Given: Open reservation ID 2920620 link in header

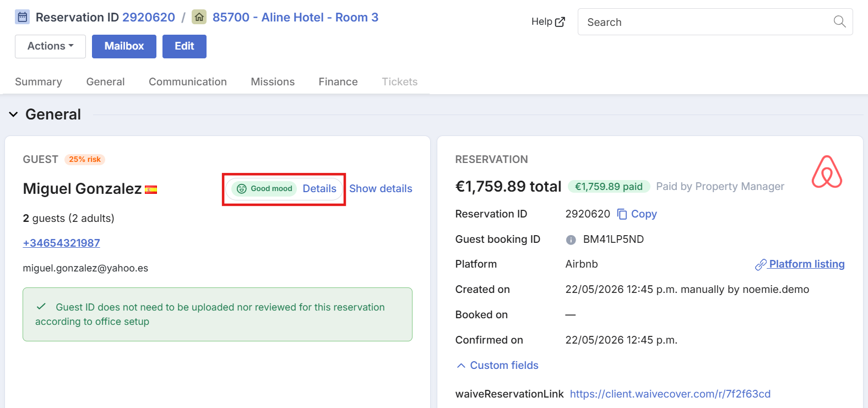Looking at the screenshot, I should point(149,17).
